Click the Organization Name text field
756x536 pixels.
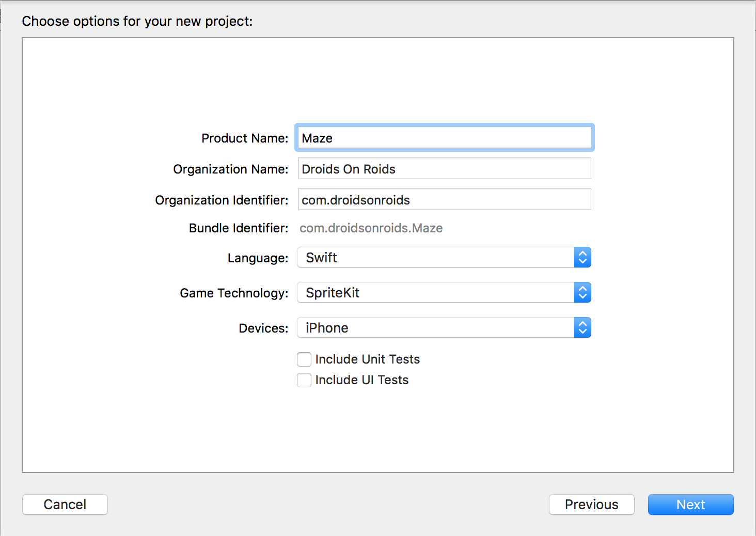click(444, 169)
